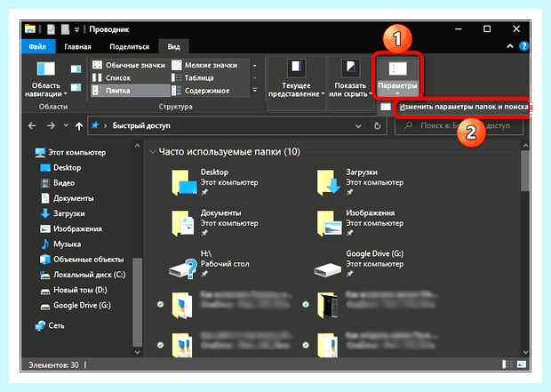551x392 pixels.
Task: Select the Загрузки folder tile
Action: (360, 181)
